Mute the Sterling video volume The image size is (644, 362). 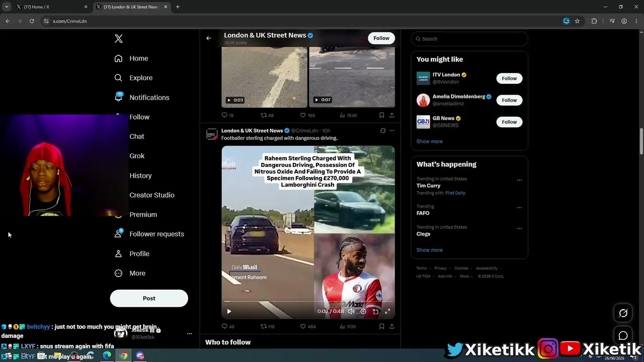[351, 311]
